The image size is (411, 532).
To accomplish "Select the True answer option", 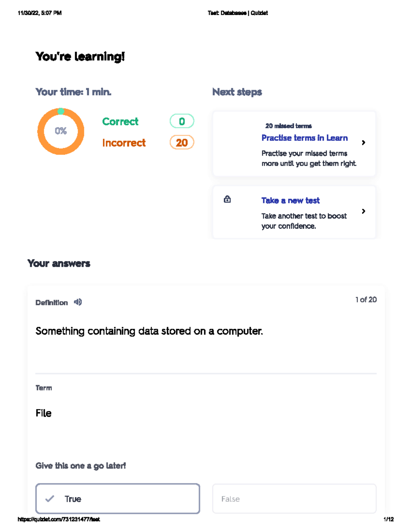I will pyautogui.click(x=117, y=498).
